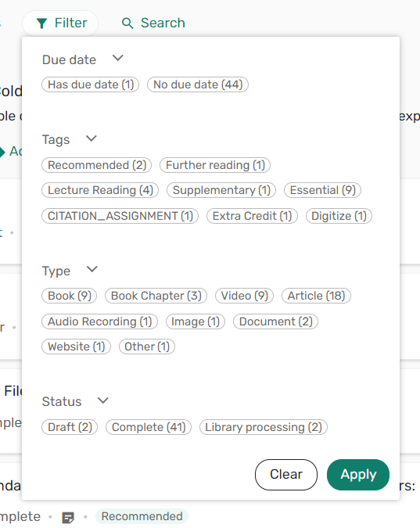The height and width of the screenshot is (528, 420).
Task: Filter by status Complete (41)
Action: point(149,427)
